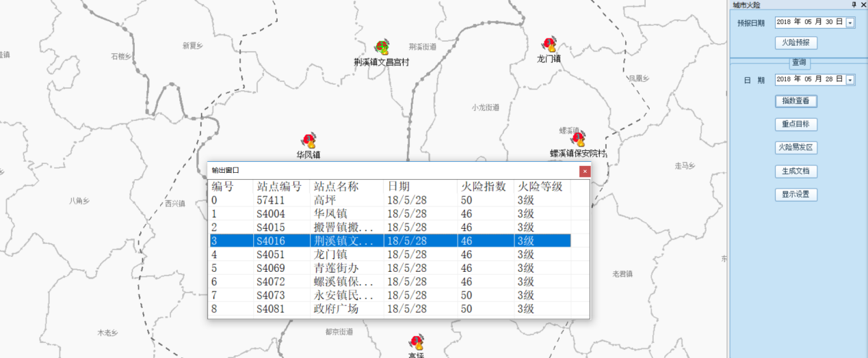The width and height of the screenshot is (868, 358).
Task: Close the 城市火险 side panel
Action: tap(862, 5)
